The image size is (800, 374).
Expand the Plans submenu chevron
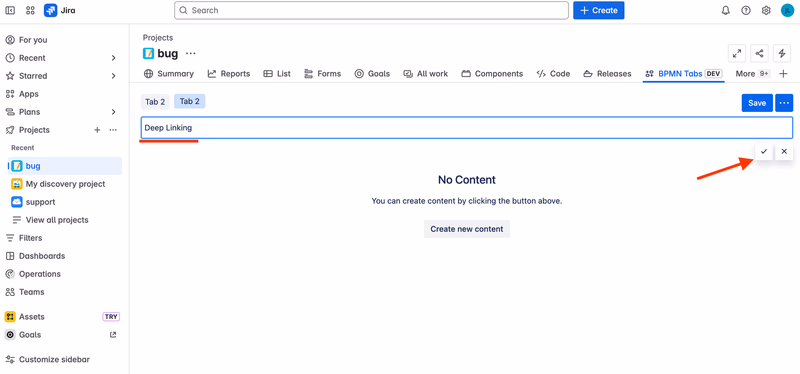(x=113, y=112)
